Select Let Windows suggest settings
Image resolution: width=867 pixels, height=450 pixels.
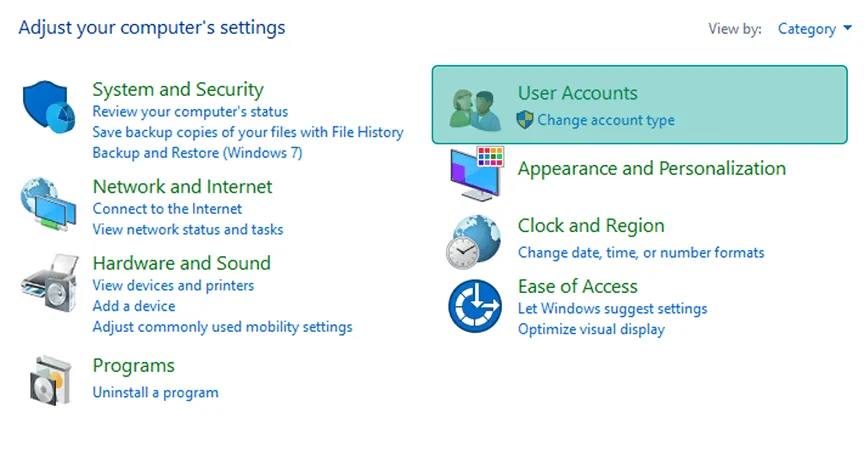[613, 308]
